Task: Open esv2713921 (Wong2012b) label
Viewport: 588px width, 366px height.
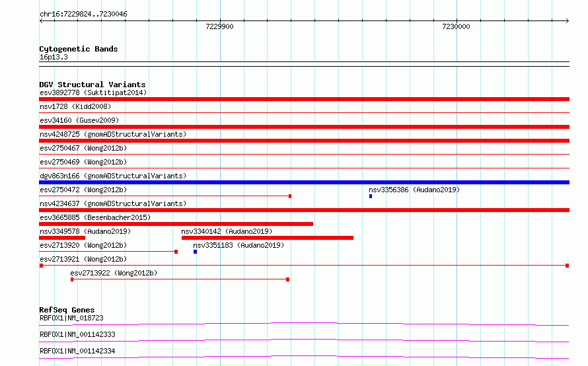Action: point(83,259)
